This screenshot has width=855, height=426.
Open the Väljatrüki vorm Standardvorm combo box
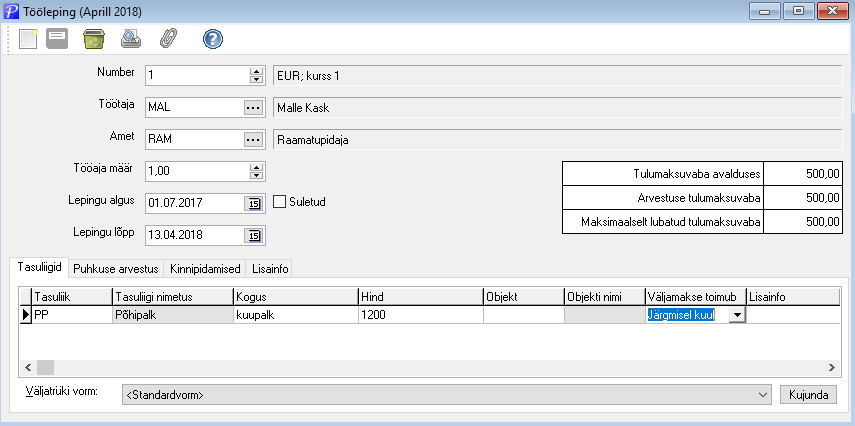pos(447,395)
